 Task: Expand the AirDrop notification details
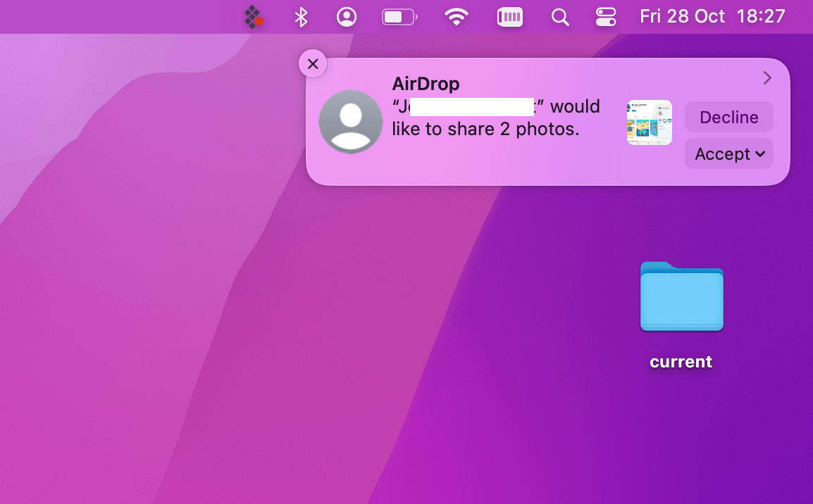point(767,78)
